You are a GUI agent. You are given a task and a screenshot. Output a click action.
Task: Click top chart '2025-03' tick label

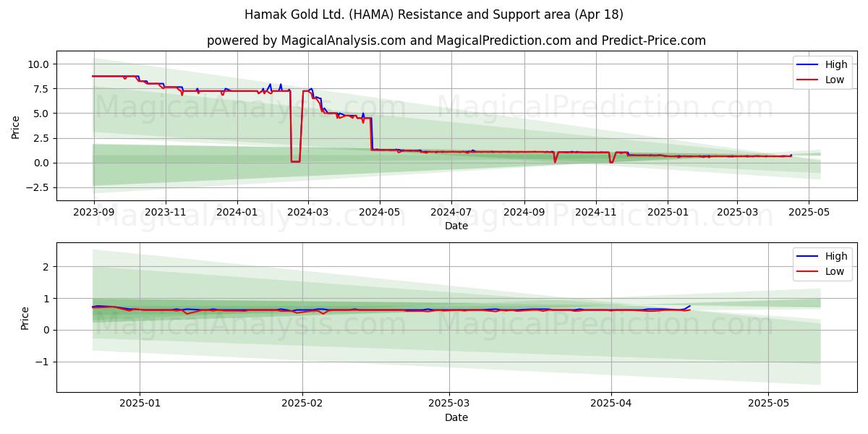click(737, 211)
